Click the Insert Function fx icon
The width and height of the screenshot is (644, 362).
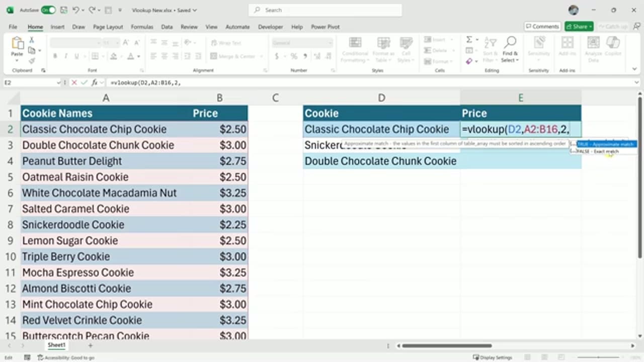point(94,82)
